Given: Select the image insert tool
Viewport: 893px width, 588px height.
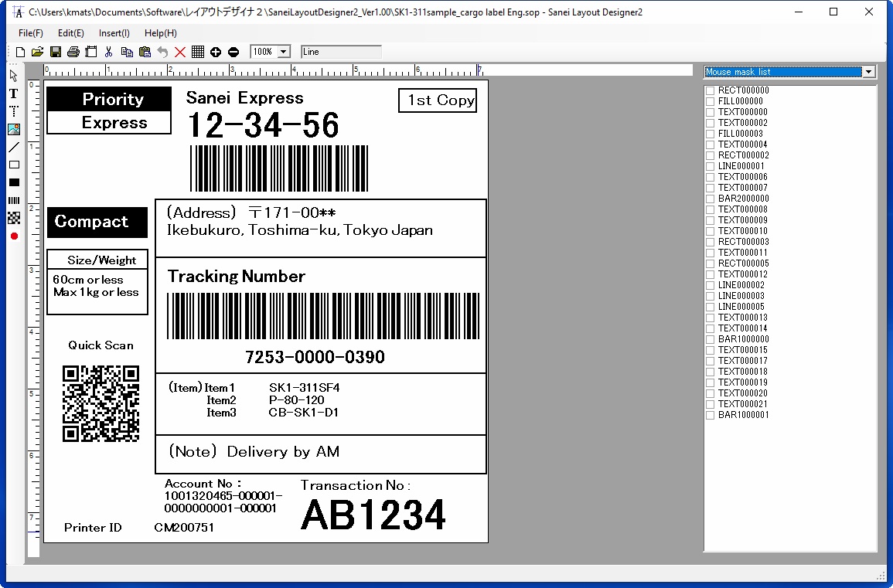Looking at the screenshot, I should [x=13, y=129].
